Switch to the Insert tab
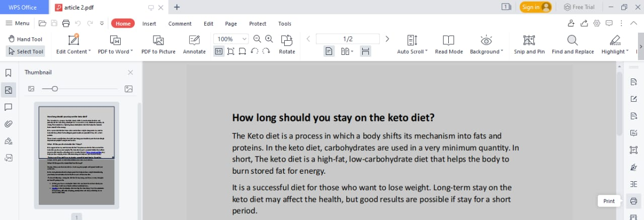 pos(149,24)
